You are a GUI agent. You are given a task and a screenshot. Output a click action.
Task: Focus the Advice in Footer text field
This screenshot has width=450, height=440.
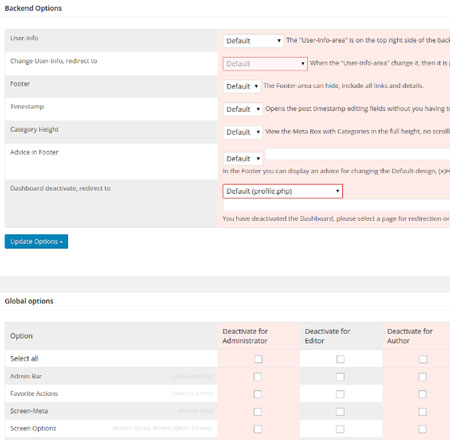(358, 154)
